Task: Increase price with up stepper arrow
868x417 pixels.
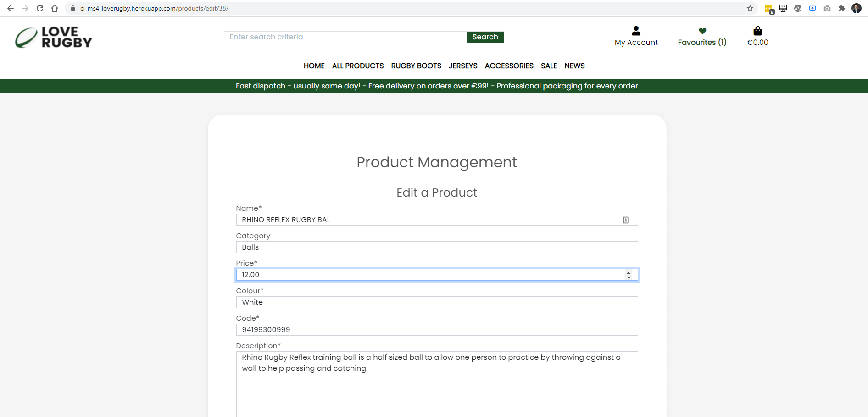Action: click(x=629, y=272)
